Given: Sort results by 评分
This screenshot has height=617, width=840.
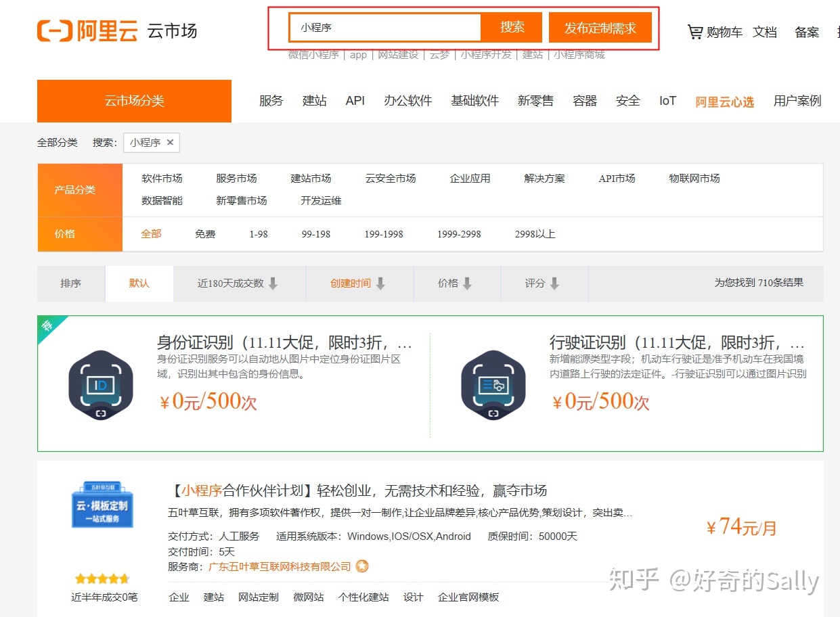Looking at the screenshot, I should [544, 283].
